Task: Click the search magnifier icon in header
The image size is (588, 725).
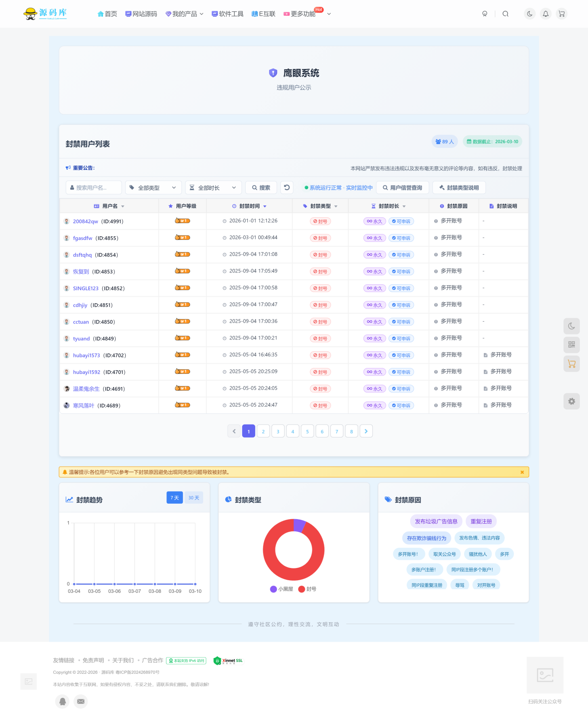Action: pos(505,14)
